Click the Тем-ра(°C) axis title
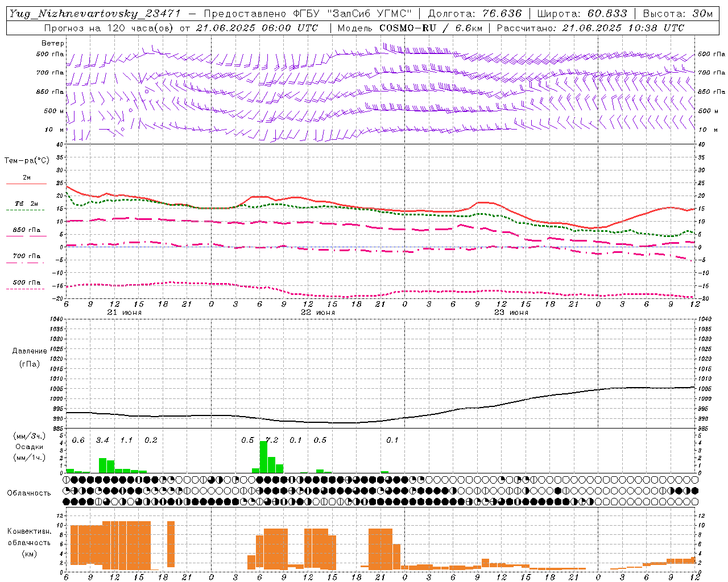This screenshot has height=582, width=728. point(27,161)
